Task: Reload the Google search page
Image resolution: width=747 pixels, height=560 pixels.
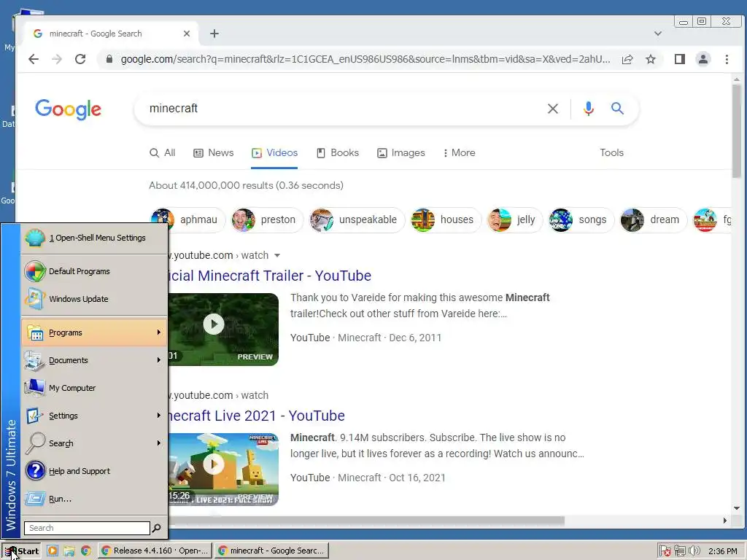Action: point(80,59)
